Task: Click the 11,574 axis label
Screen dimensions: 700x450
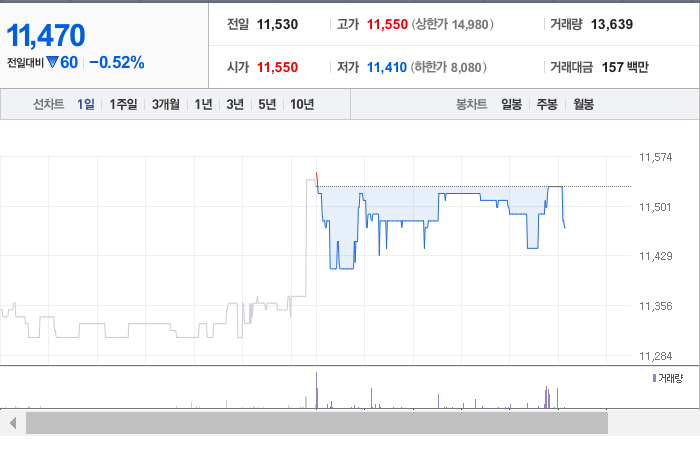Action: (655, 157)
